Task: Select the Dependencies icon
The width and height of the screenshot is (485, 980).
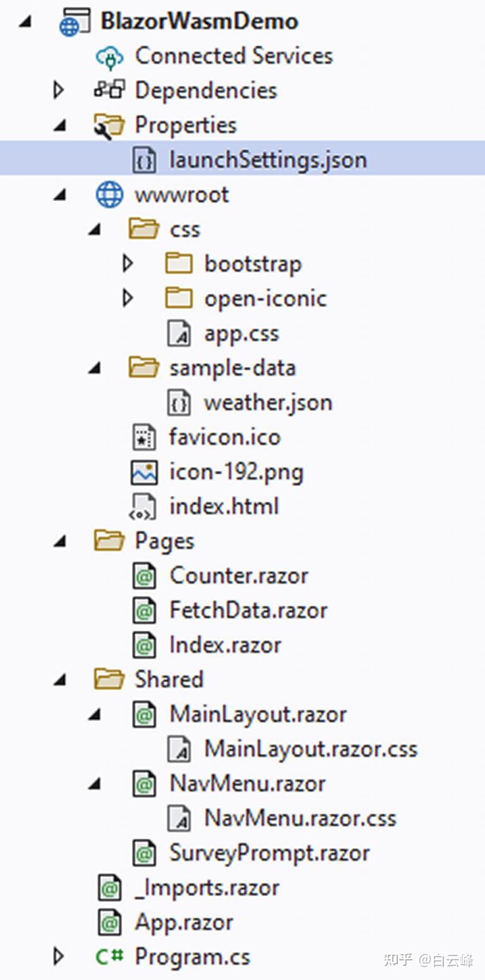Action: (x=110, y=90)
